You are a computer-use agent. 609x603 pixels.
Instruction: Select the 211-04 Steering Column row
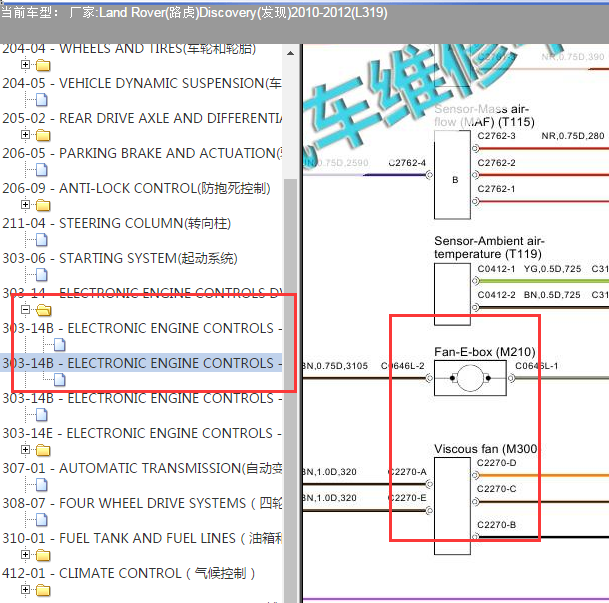[117, 223]
